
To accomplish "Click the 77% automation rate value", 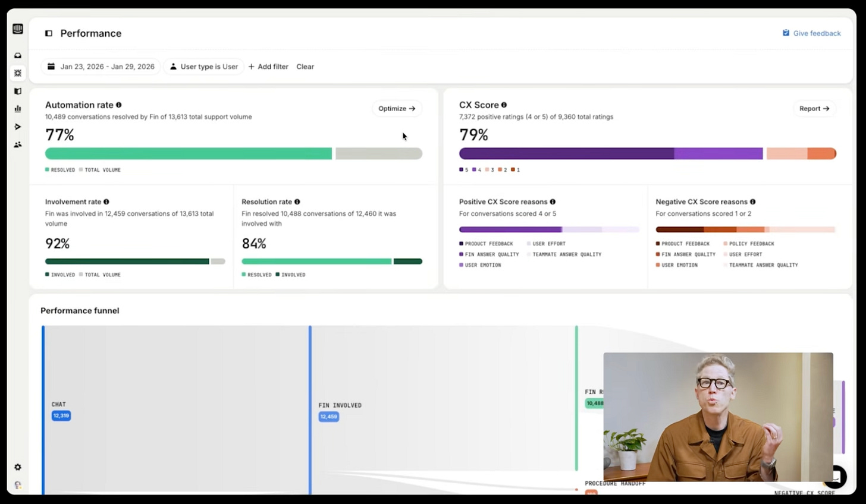I will click(59, 135).
